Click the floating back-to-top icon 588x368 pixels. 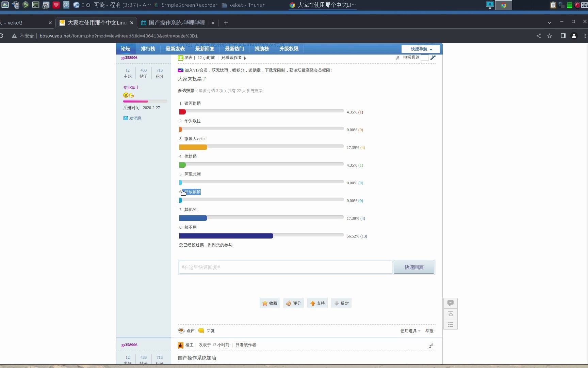click(x=451, y=314)
